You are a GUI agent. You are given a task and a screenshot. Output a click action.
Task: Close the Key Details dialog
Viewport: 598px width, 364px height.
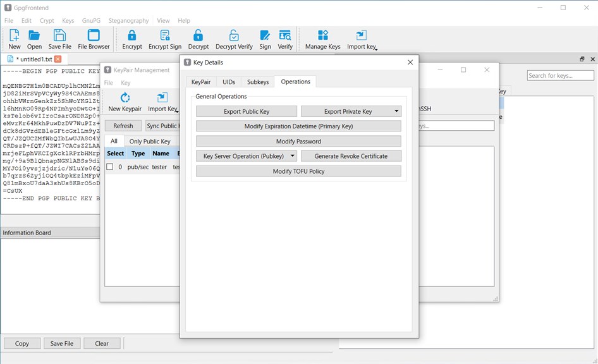[x=410, y=62]
